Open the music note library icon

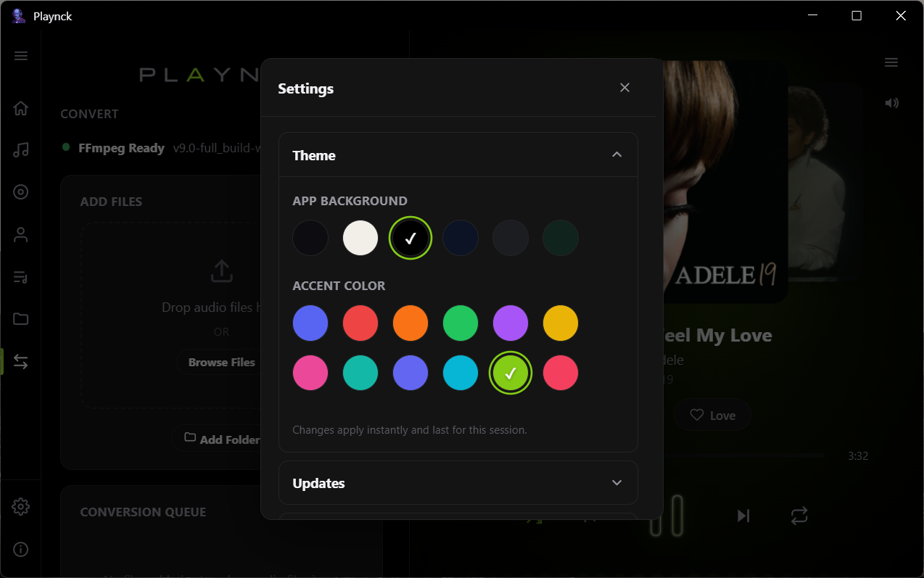point(21,150)
